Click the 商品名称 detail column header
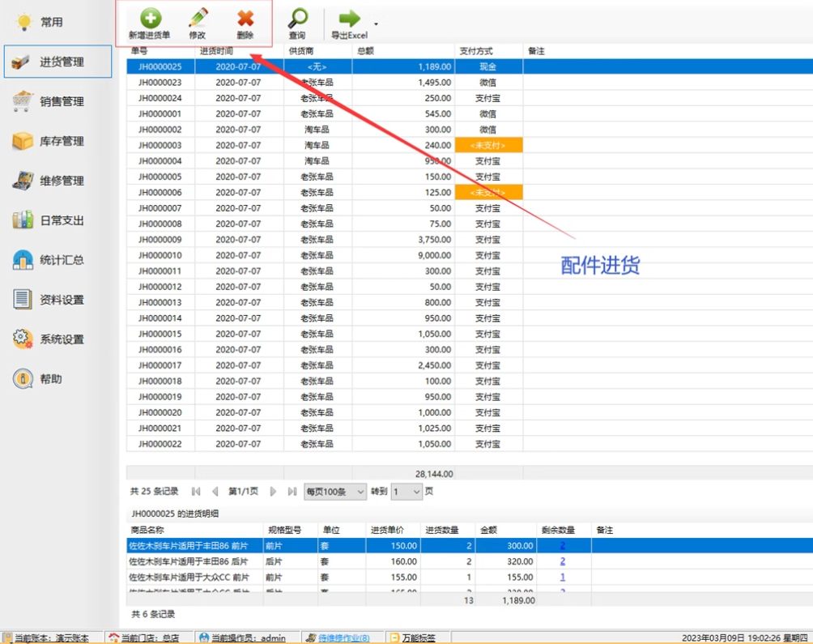Viewport: 813px width, 644px height. pyautogui.click(x=147, y=530)
